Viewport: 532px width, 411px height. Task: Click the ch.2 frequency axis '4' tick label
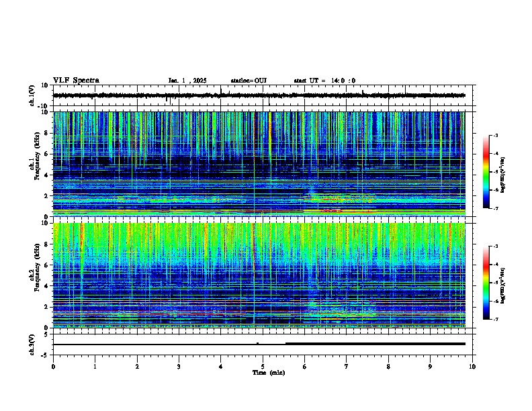tap(47, 286)
